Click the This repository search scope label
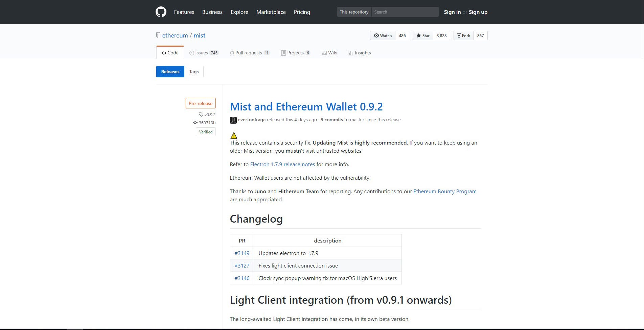 [354, 12]
